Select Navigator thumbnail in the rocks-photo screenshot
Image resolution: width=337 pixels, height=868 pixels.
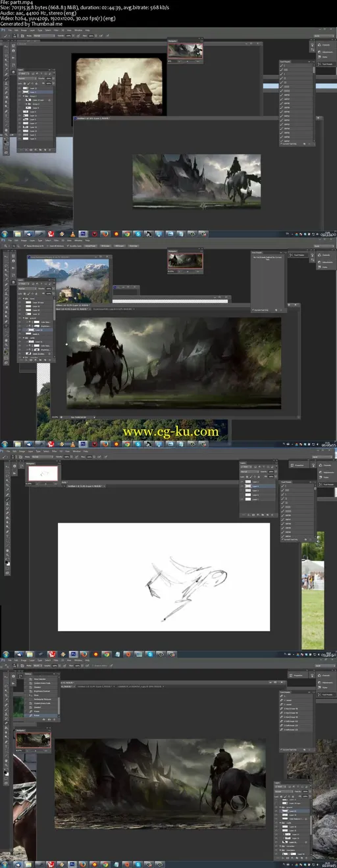tap(34, 740)
